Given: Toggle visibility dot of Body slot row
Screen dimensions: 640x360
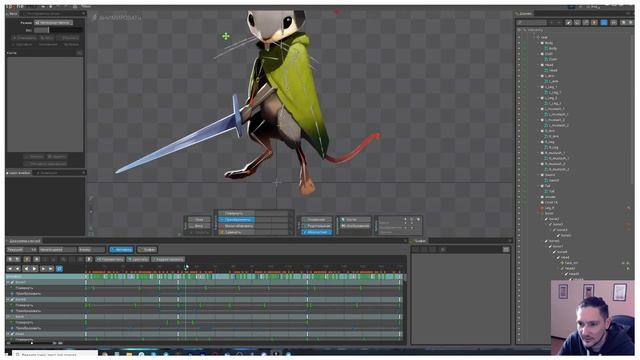Looking at the screenshot, I should tap(520, 43).
